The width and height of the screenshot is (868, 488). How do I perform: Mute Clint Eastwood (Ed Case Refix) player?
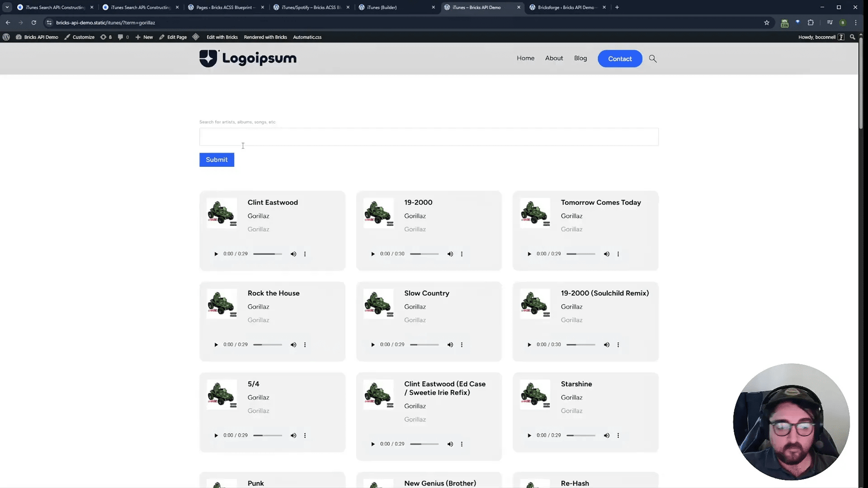click(x=450, y=444)
